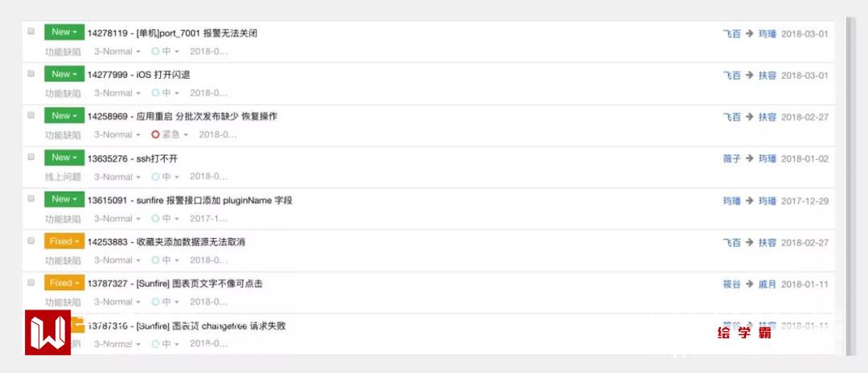868x373 pixels.
Task: Click assignee 扶容 on bug 14253883
Action: (x=767, y=243)
